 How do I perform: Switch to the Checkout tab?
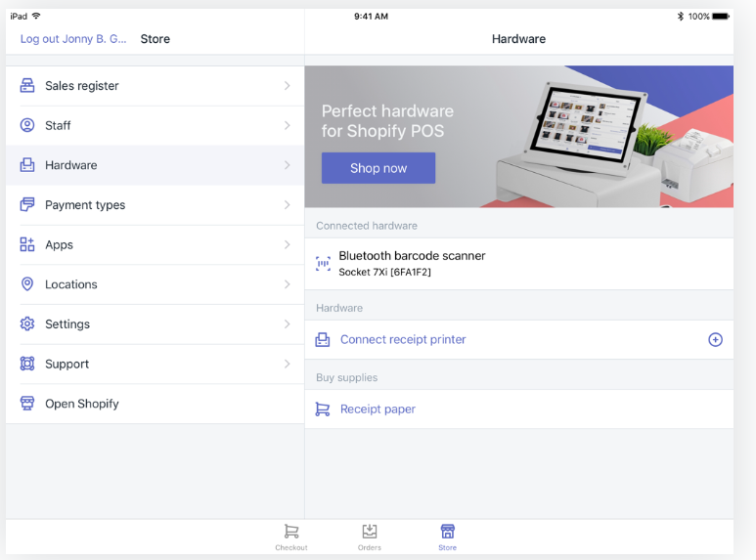291,537
